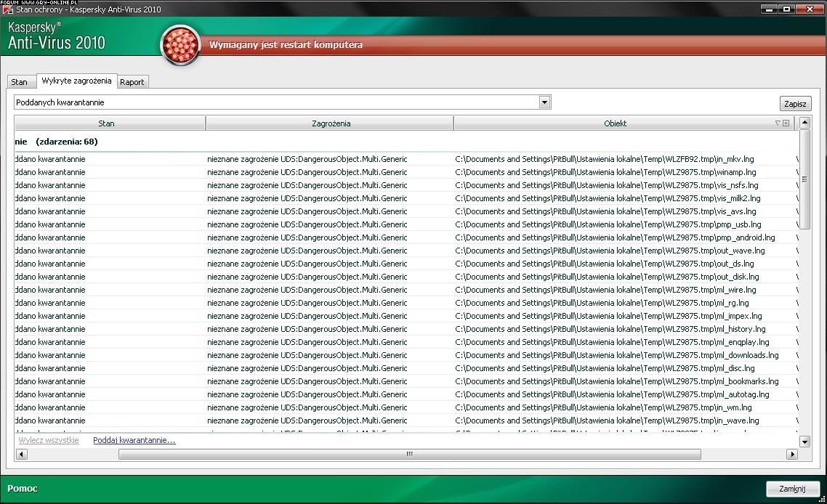Select the ml_rg.lng object row
This screenshot has width=827, height=504.
406,303
